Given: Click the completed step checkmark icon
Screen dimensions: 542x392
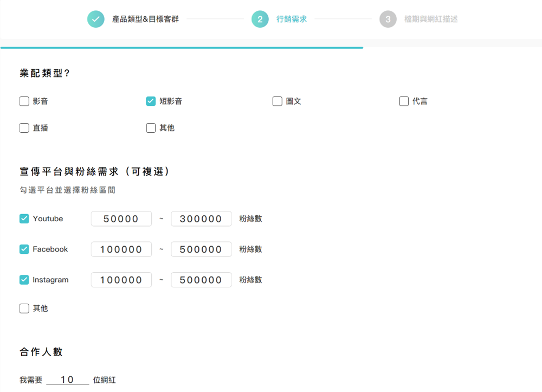Looking at the screenshot, I should (x=96, y=18).
